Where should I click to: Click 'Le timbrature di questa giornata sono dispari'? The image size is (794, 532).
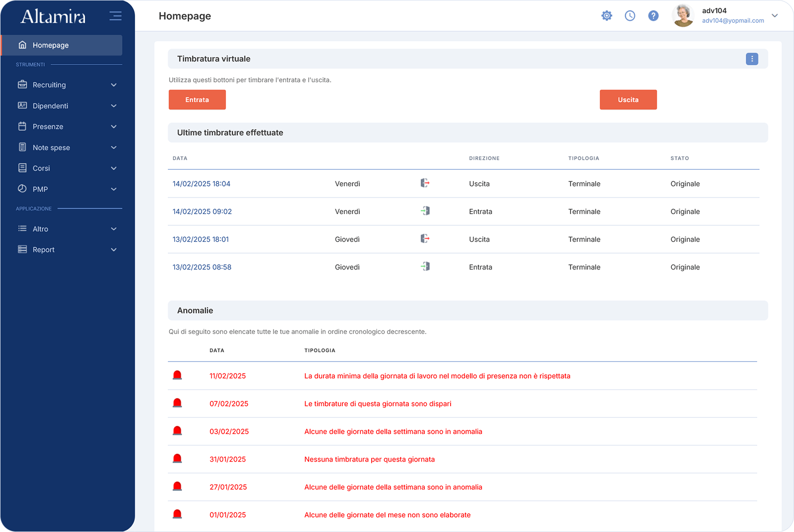(378, 404)
